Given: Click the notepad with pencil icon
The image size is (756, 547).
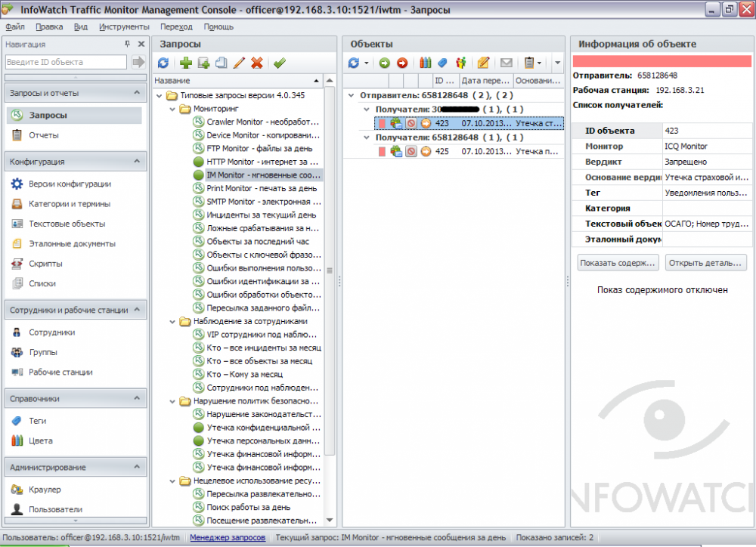Looking at the screenshot, I should [x=483, y=63].
